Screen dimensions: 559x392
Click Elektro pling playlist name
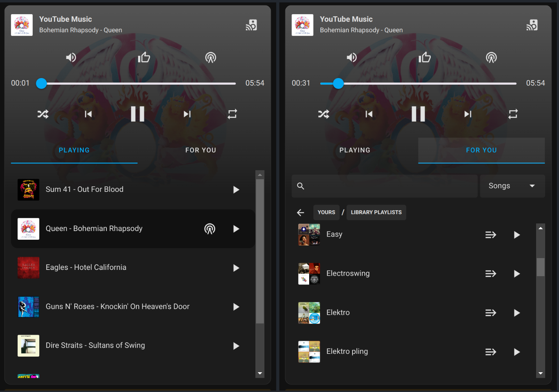[347, 351]
